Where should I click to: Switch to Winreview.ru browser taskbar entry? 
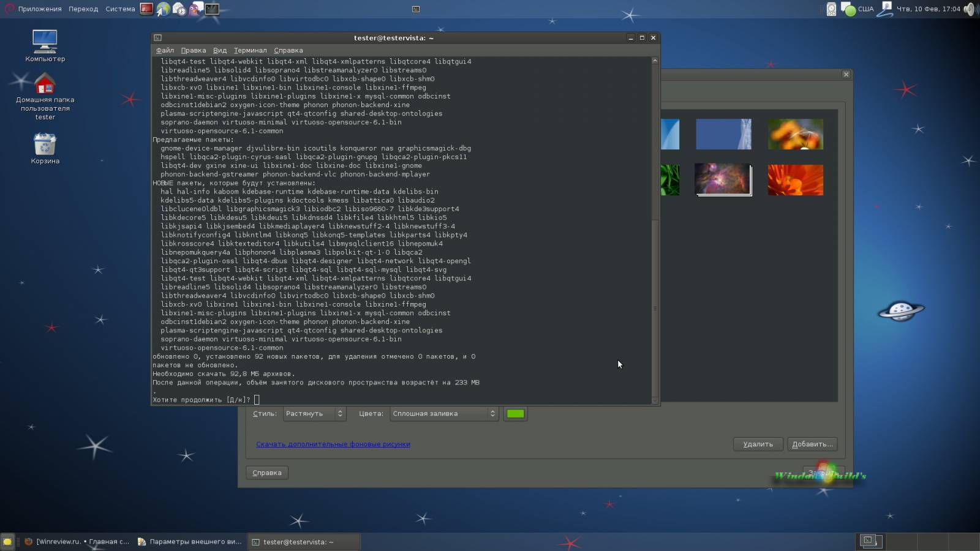77,542
